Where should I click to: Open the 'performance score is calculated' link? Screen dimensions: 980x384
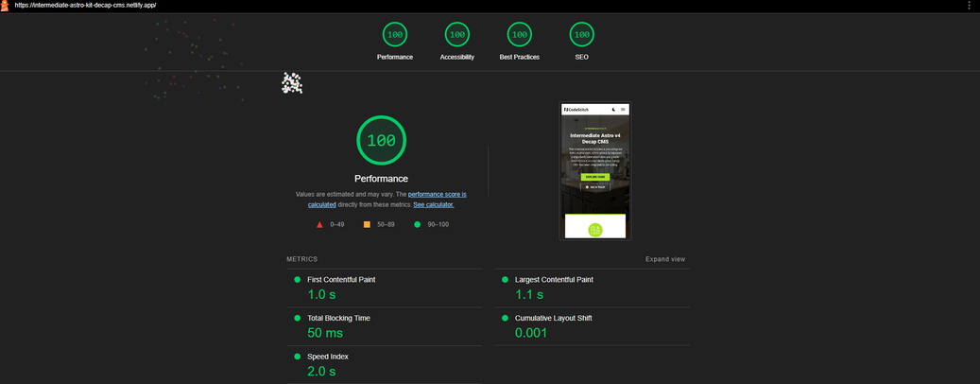pos(437,194)
